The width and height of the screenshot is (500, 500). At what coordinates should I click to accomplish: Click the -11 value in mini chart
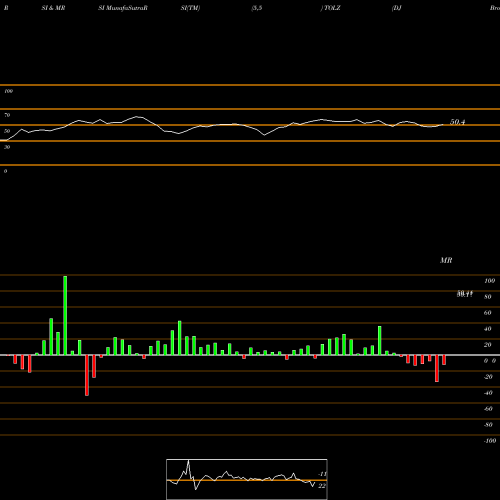click(322, 474)
